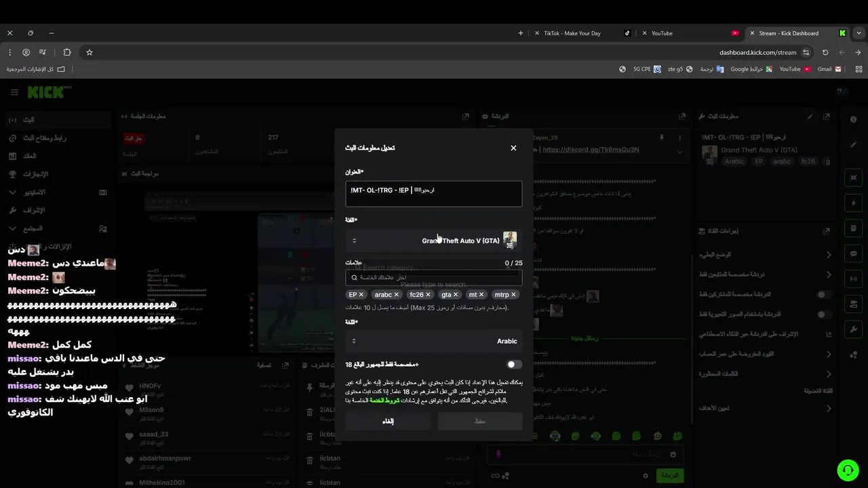
Task: Expand the account age restrictions row chevron
Action: [828, 354]
